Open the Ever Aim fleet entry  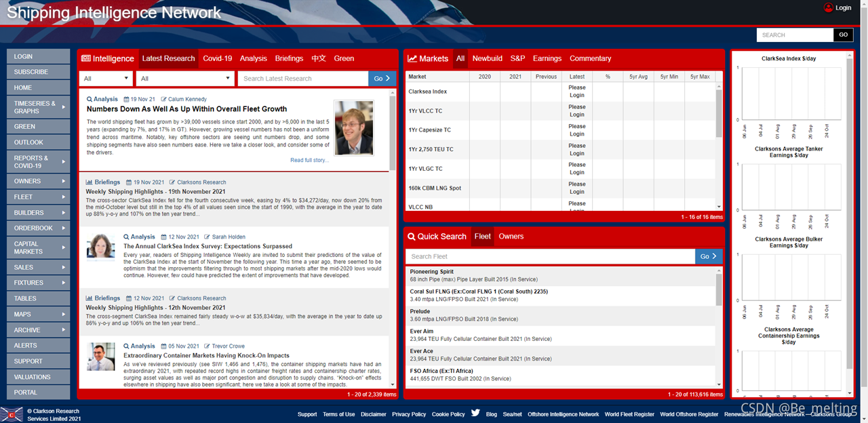click(x=560, y=335)
